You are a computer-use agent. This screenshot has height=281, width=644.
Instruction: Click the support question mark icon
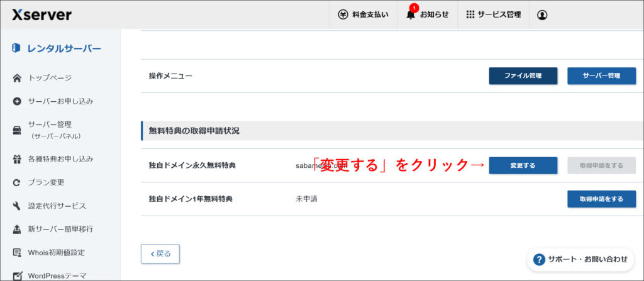(x=539, y=259)
